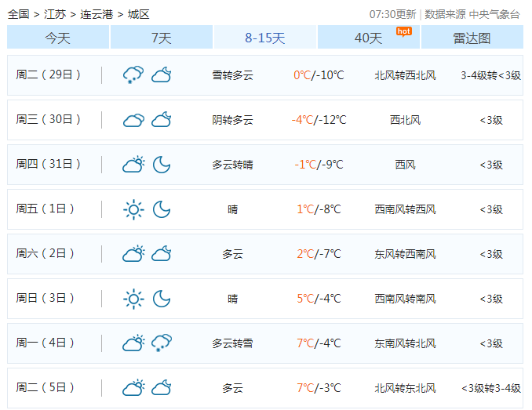
Task: Click the moon icon for 周五 1日
Action: 162,209
